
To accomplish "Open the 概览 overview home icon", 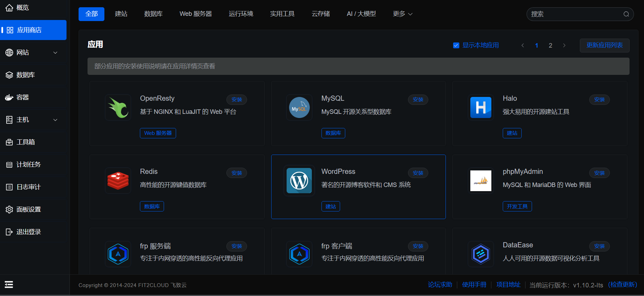I will click(x=9, y=8).
